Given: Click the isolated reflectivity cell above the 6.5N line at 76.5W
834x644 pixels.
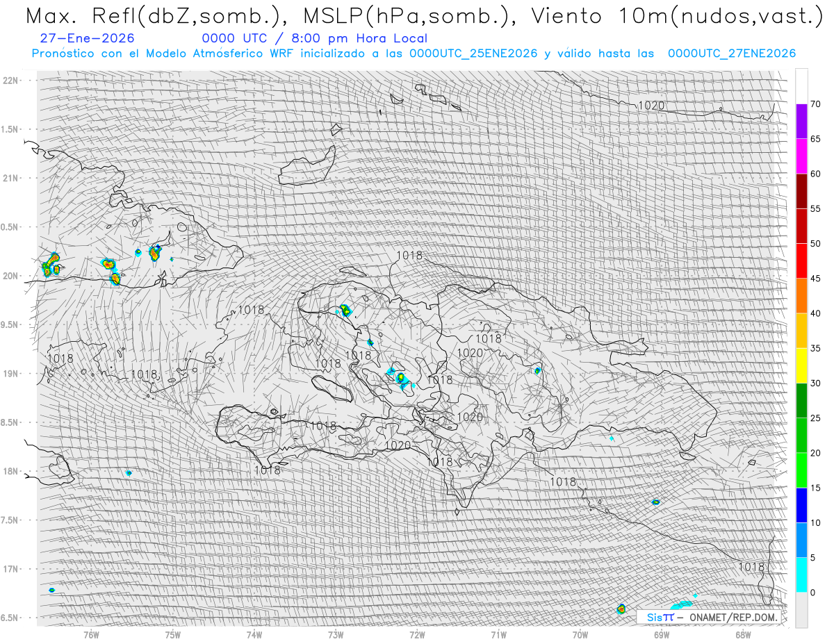Looking at the screenshot, I should click(52, 590).
